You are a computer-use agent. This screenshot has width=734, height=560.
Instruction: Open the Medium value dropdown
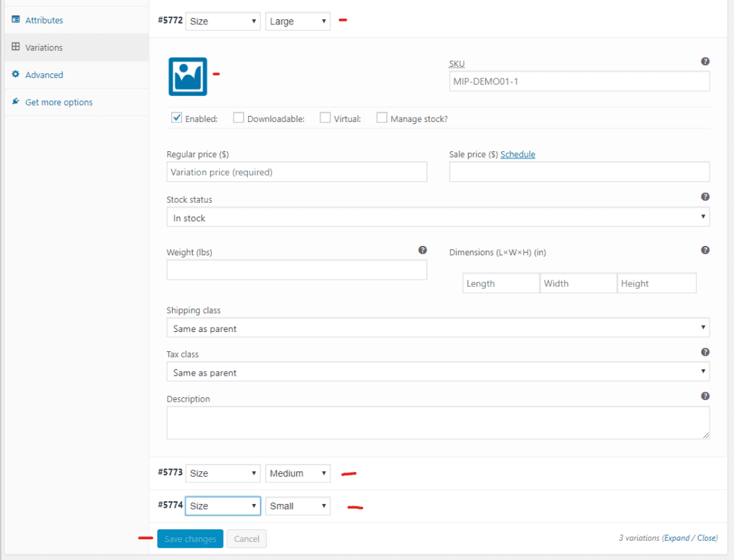(x=297, y=473)
